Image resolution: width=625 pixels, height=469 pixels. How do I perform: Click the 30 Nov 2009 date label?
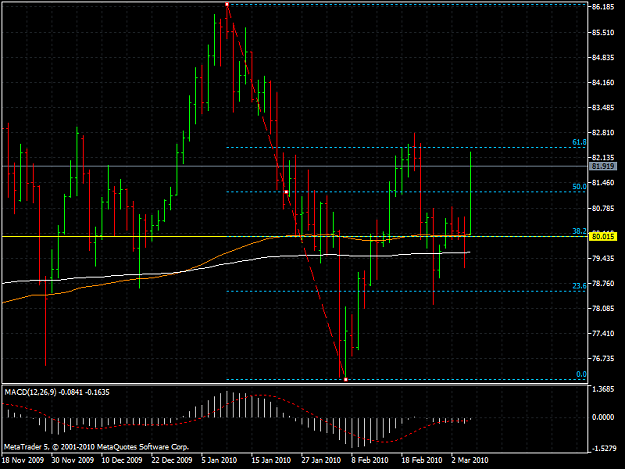point(73,460)
